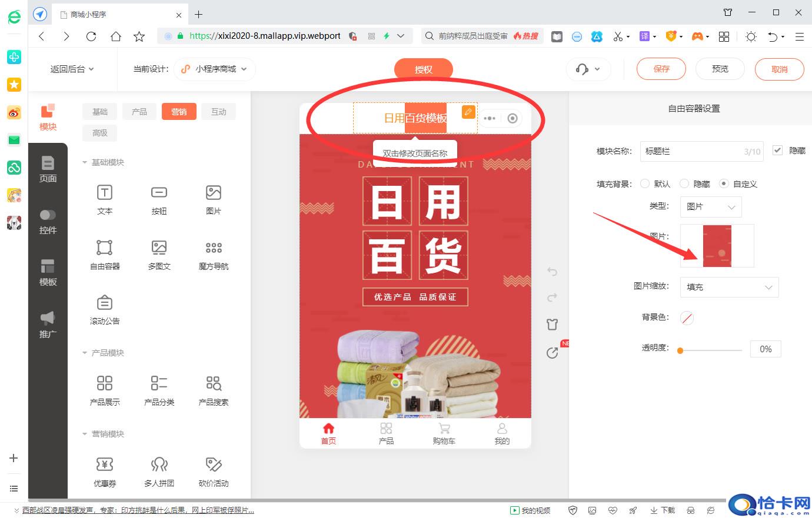812x518 pixels.
Task: Click the undo arrow beside the preview canvas
Action: pos(551,271)
